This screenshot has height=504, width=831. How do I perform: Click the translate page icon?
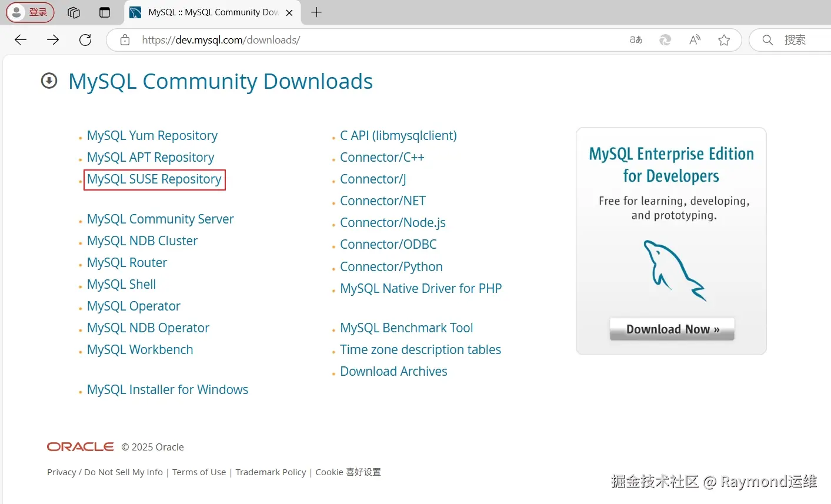(636, 40)
